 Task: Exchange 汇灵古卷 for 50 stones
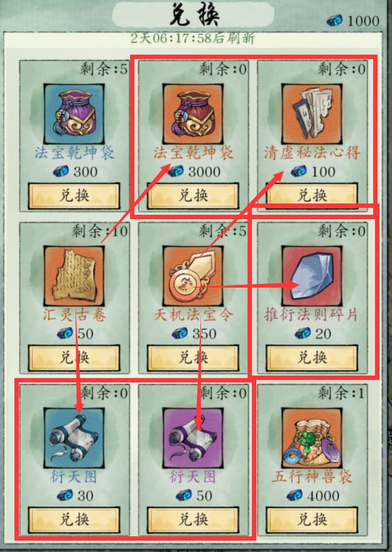74,358
